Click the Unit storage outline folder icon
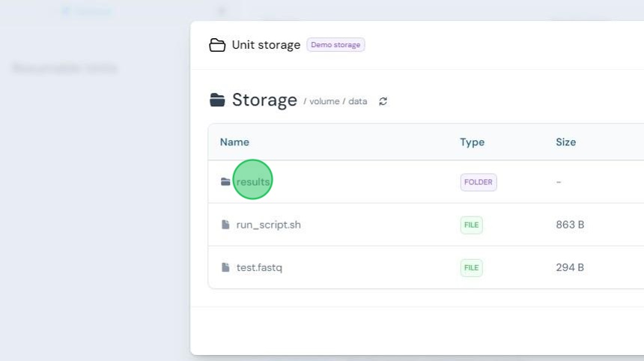 click(x=217, y=45)
